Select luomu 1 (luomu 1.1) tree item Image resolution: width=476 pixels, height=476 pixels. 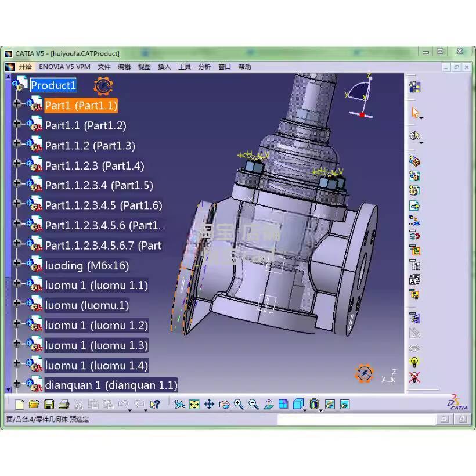(x=96, y=286)
